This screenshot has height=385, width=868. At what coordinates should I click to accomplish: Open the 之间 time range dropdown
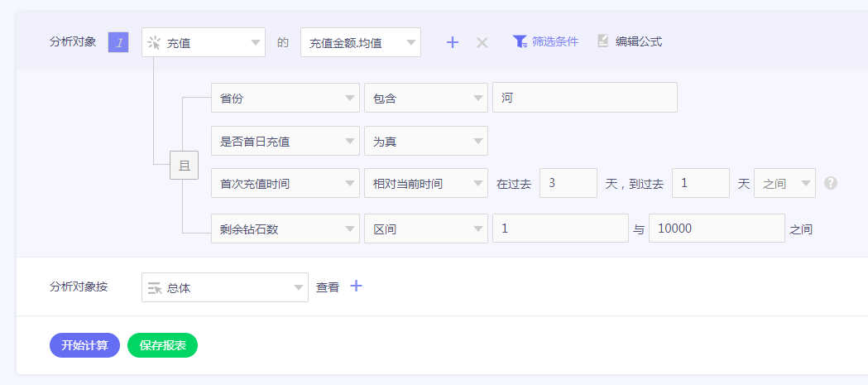784,184
